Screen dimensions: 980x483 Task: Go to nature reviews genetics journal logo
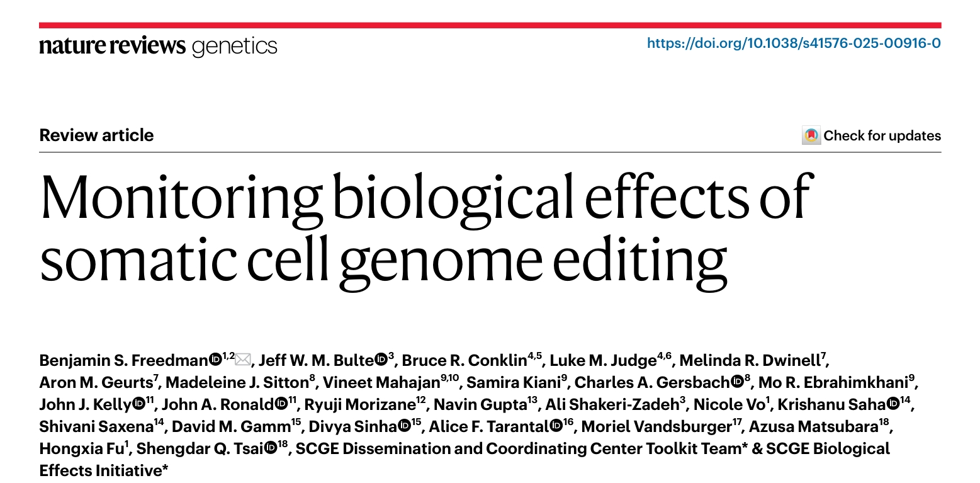point(158,46)
